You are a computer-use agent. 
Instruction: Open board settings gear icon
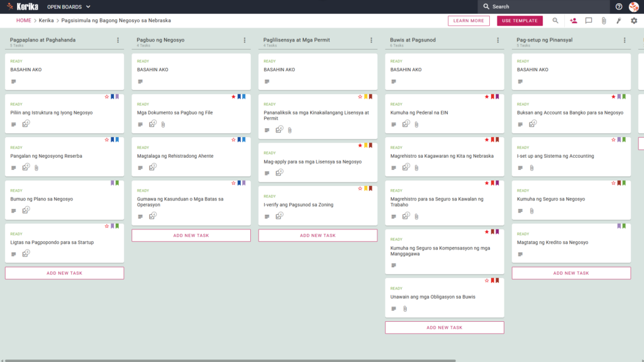point(634,21)
